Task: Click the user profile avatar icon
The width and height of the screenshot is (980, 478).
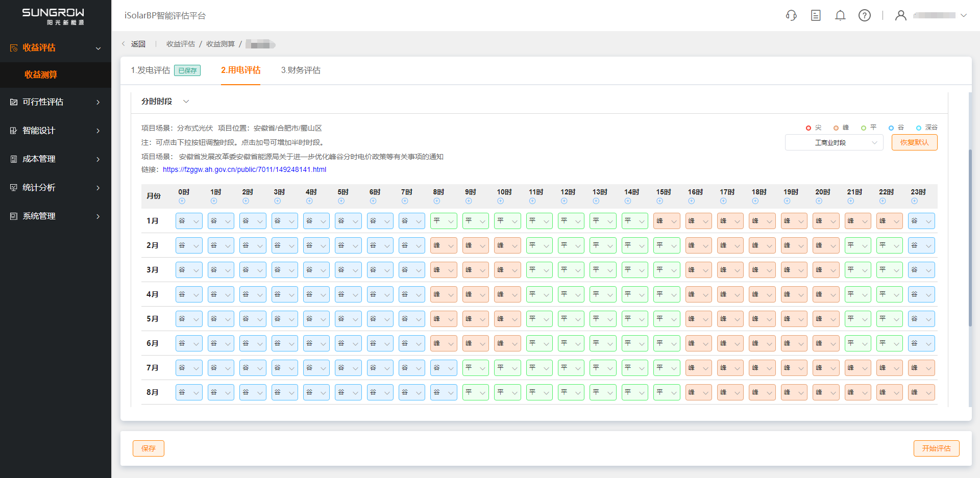Action: coord(901,15)
